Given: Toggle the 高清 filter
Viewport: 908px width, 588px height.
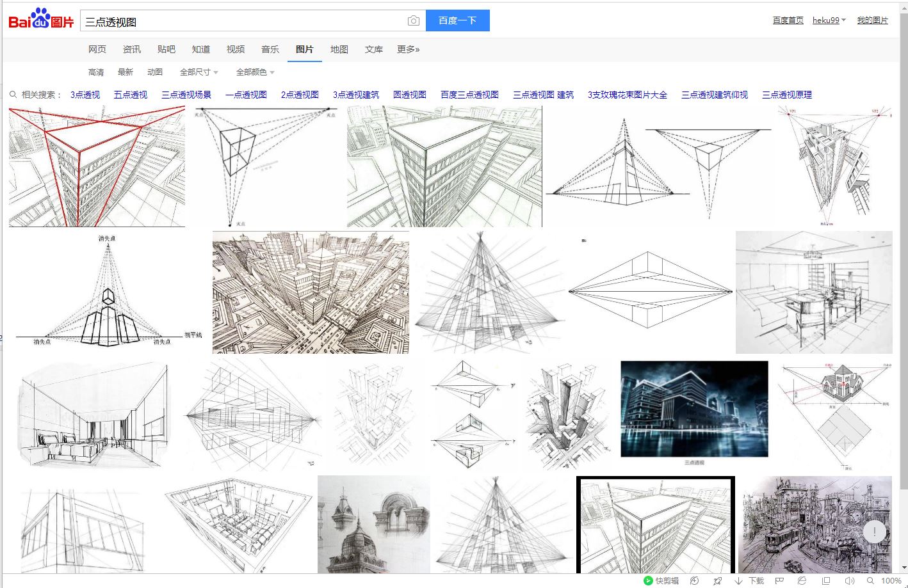Looking at the screenshot, I should pos(96,72).
